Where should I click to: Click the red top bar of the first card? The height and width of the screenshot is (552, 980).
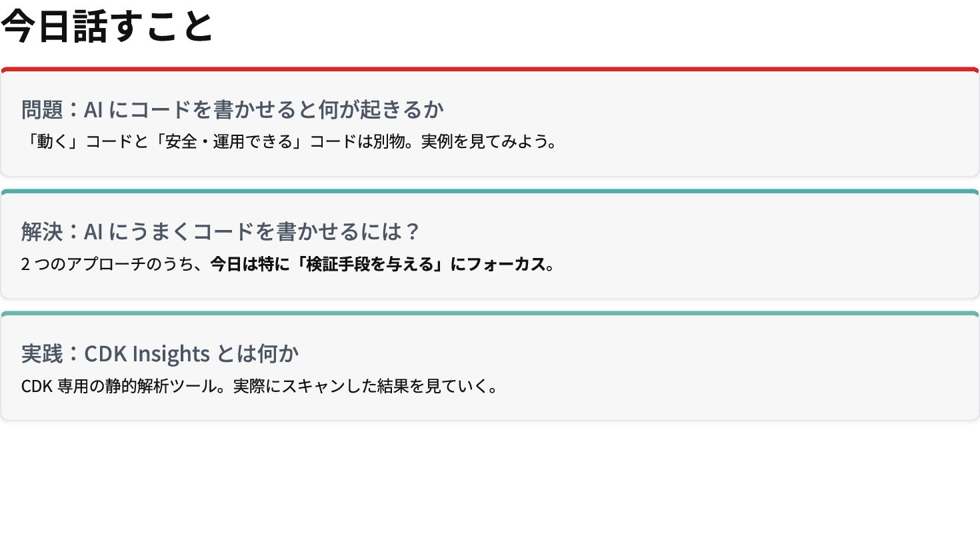490,69
